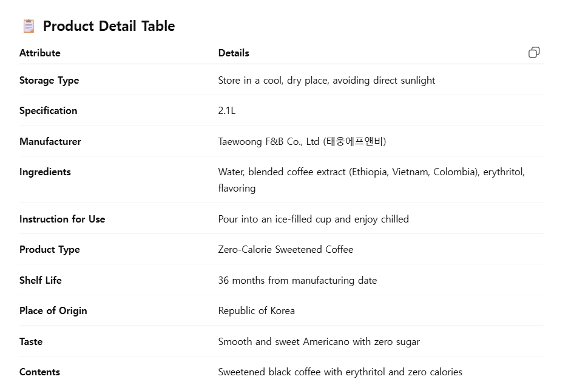The width and height of the screenshot is (588, 385).
Task: Click the Smooth and sweet Americano text
Action: 319,341
